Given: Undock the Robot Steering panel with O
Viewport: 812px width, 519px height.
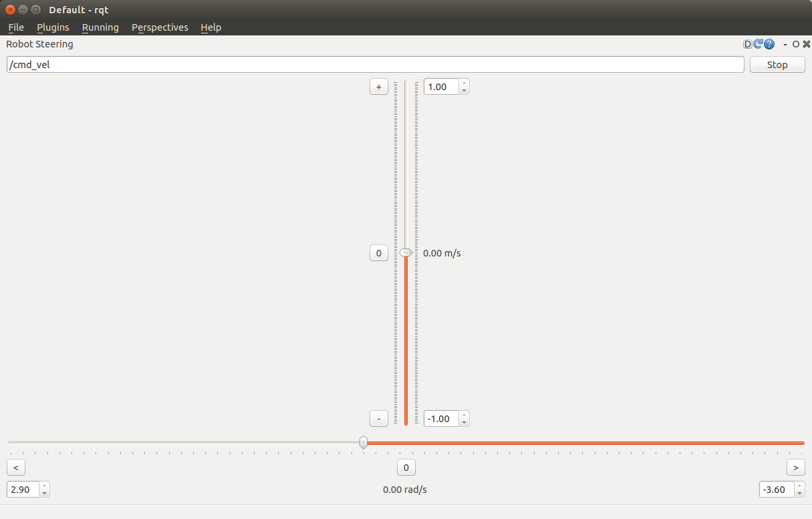Looking at the screenshot, I should pyautogui.click(x=795, y=44).
